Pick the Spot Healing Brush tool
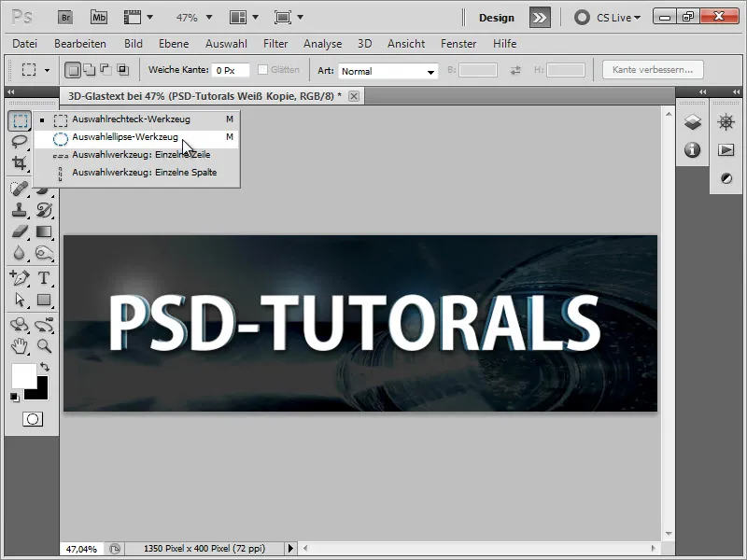 click(x=19, y=189)
